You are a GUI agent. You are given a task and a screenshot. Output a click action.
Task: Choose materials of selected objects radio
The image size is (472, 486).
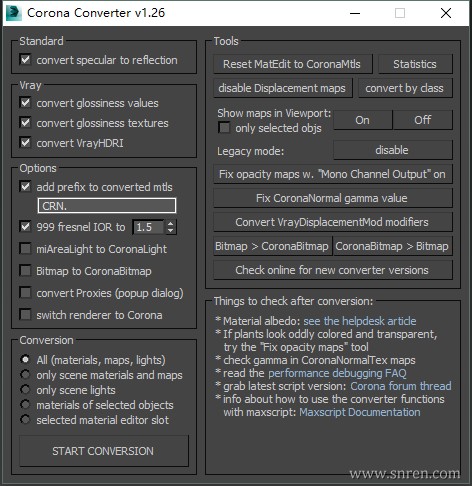coord(25,404)
